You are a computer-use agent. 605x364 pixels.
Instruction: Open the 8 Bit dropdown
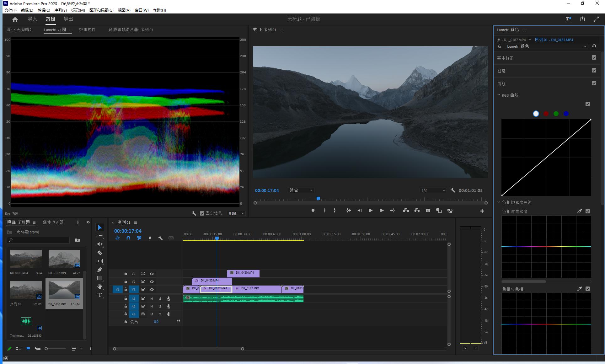[x=236, y=213]
